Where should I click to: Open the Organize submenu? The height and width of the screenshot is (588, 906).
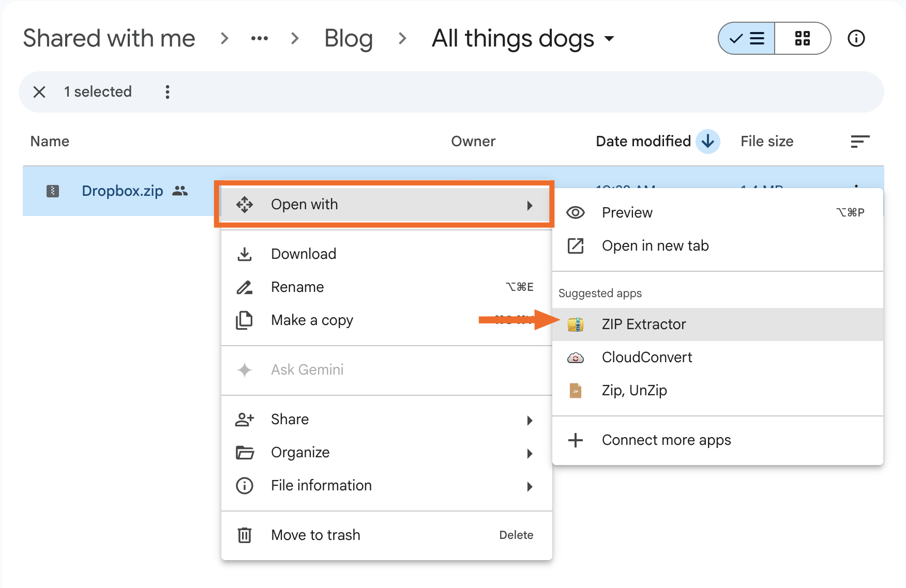pyautogui.click(x=386, y=452)
